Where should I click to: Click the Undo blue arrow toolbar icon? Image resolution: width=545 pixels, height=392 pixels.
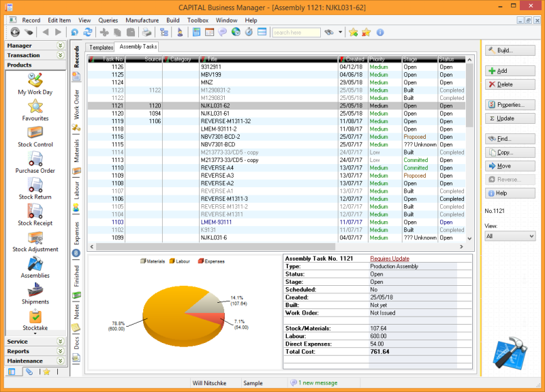tap(74, 32)
